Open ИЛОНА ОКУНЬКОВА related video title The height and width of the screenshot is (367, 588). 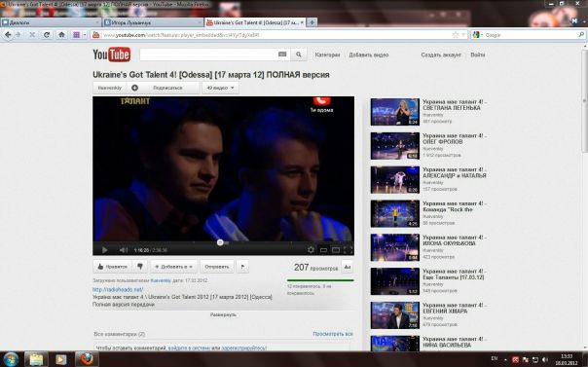[454, 240]
